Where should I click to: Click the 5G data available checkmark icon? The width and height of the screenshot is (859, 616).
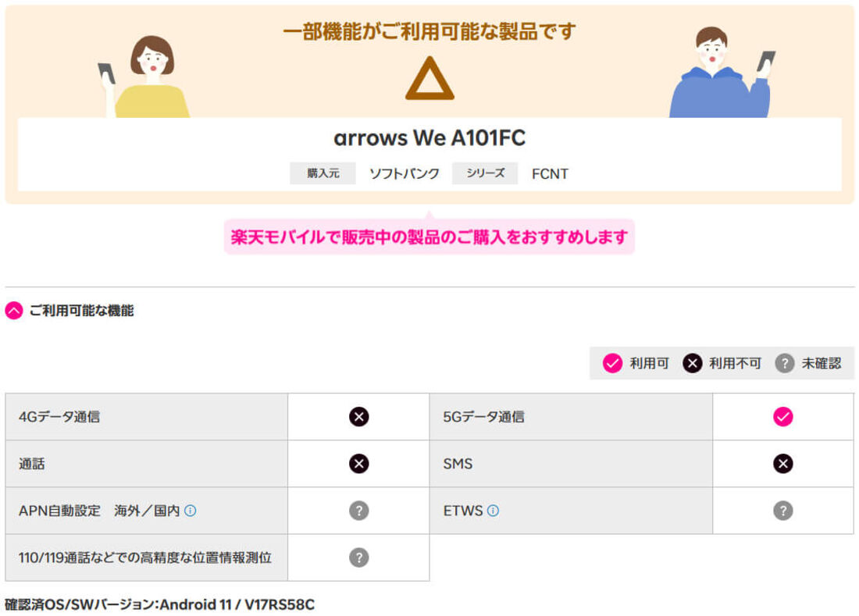(x=782, y=417)
